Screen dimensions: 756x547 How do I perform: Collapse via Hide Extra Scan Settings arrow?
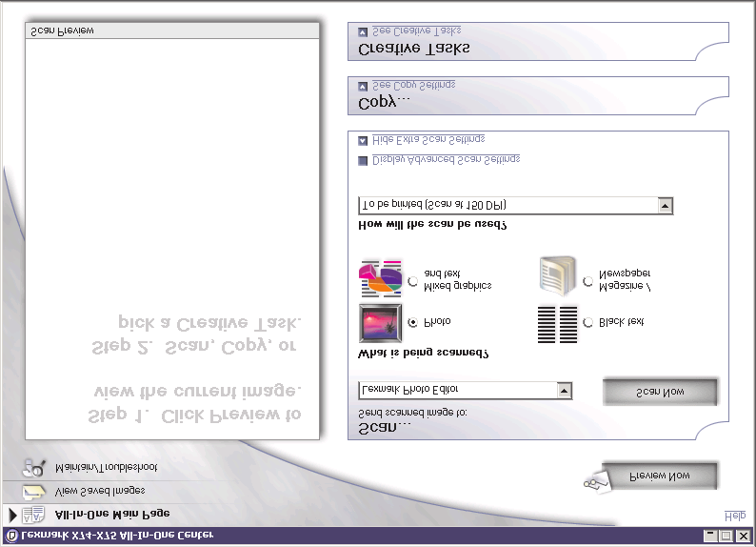coord(363,141)
